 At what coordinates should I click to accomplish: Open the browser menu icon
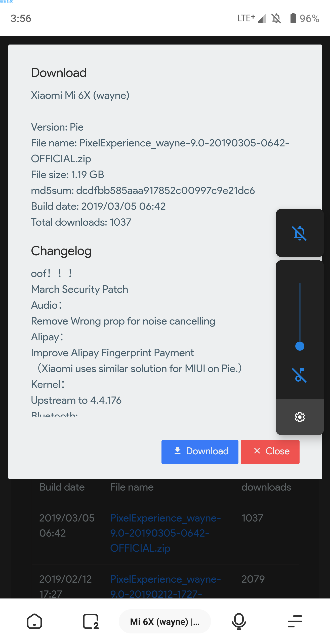coord(295,621)
